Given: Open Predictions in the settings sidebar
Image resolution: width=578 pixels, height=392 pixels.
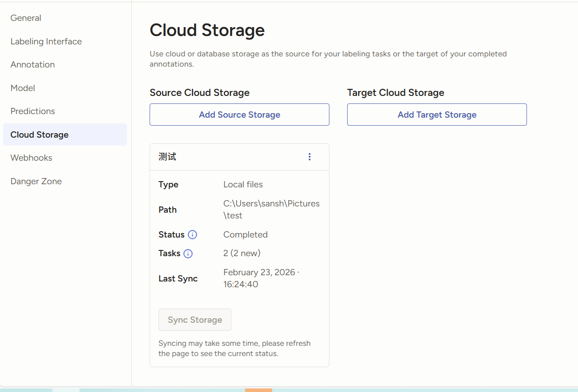Looking at the screenshot, I should pyautogui.click(x=33, y=111).
